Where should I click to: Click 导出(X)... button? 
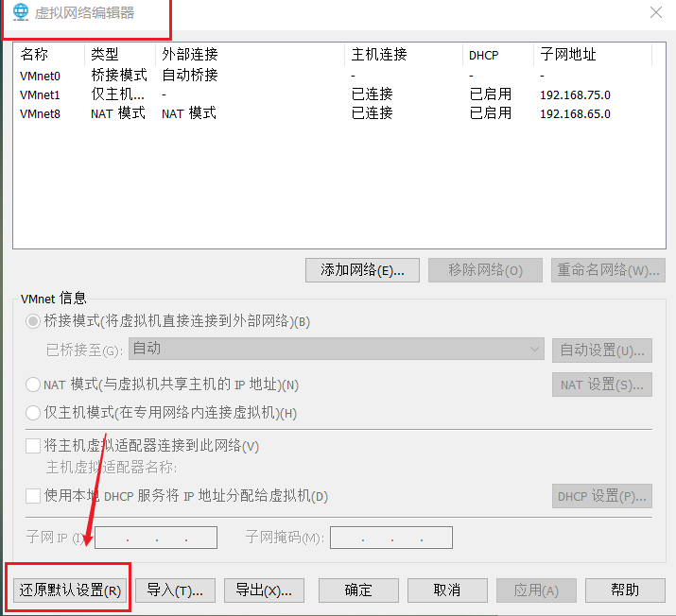[264, 590]
